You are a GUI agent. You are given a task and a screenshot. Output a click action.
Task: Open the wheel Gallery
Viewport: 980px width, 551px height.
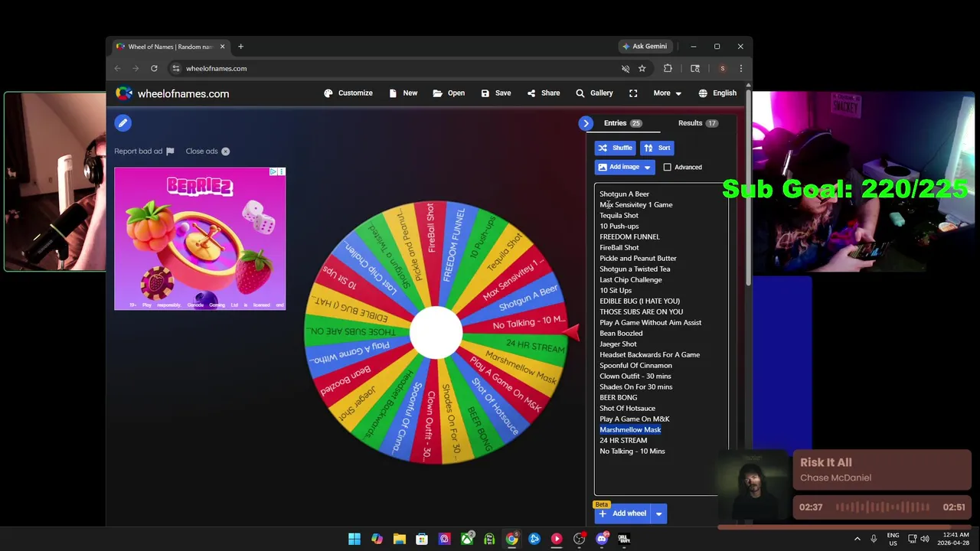[x=594, y=93]
